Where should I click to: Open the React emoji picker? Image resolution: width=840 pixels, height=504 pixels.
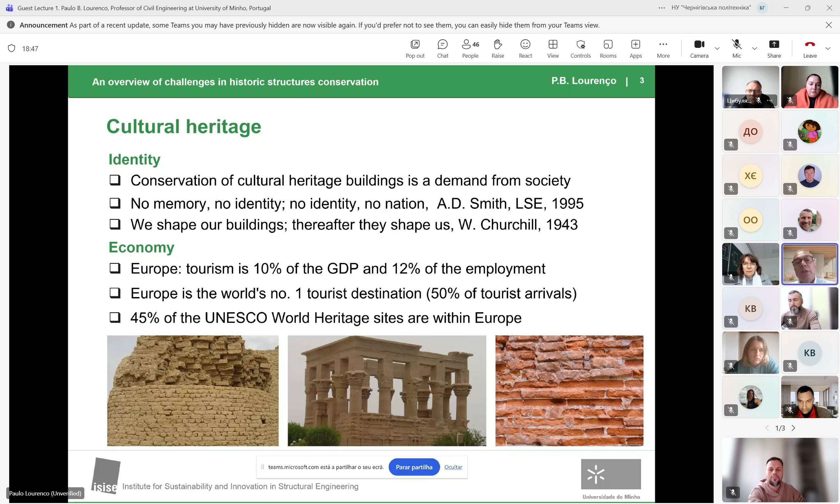525,49
